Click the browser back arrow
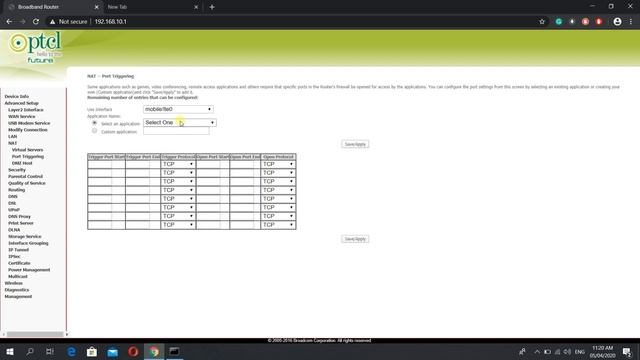This screenshot has height=360, width=640. (x=9, y=22)
